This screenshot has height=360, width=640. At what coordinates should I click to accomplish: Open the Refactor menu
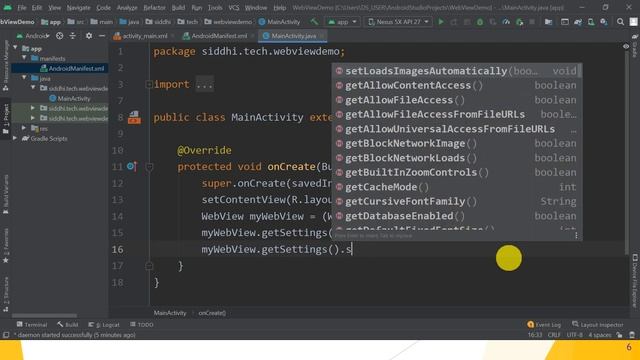154,7
